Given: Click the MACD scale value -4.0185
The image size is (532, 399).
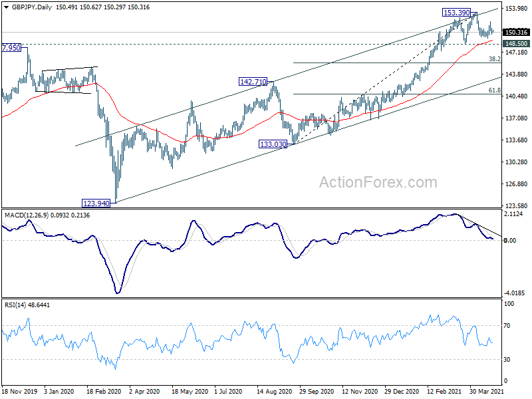Looking at the screenshot, I should point(514,293).
